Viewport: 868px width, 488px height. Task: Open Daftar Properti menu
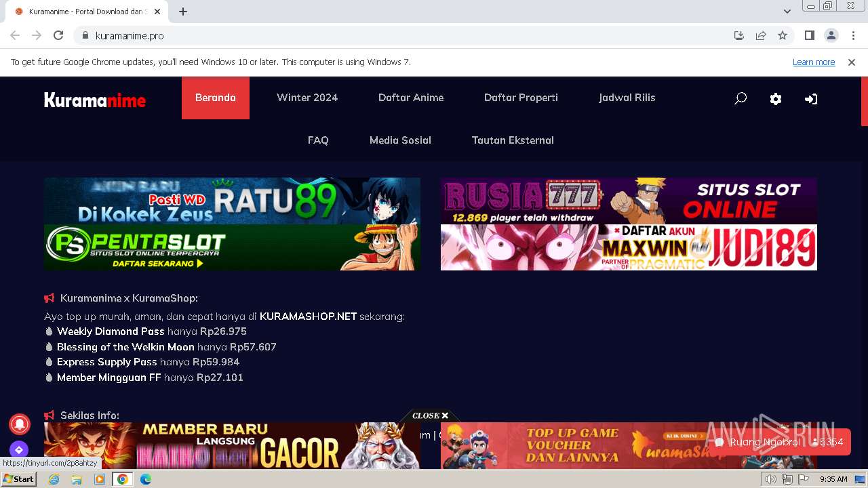click(x=521, y=98)
